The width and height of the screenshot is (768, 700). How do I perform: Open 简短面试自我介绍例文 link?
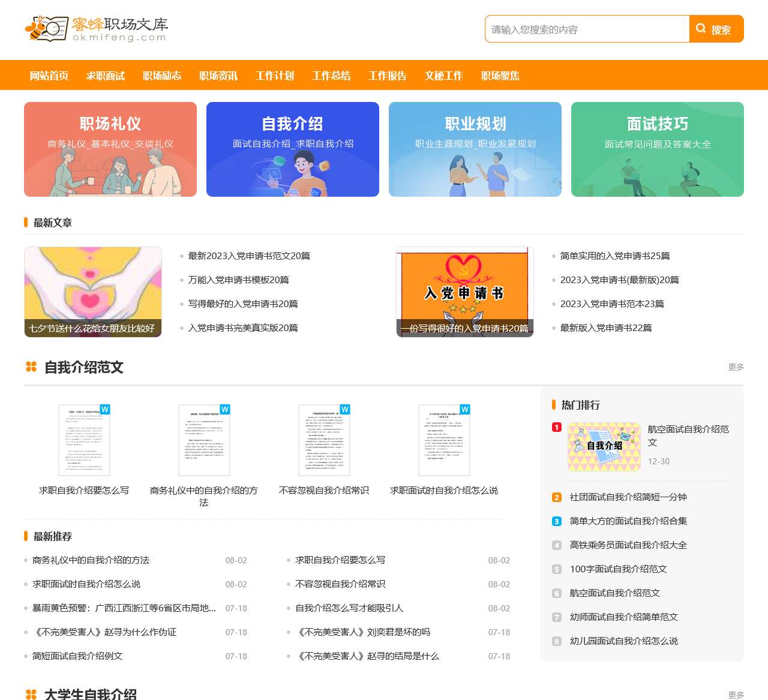pos(77,656)
